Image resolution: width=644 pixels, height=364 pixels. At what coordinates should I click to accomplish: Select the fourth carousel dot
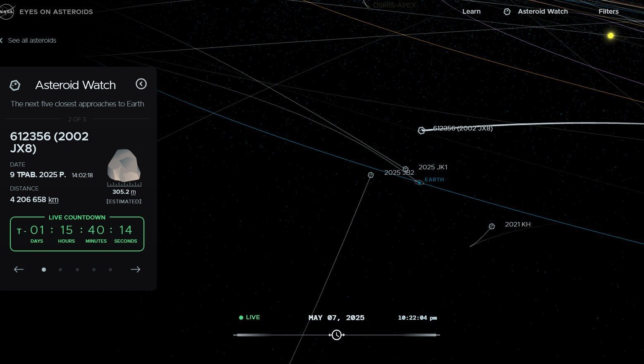point(94,270)
